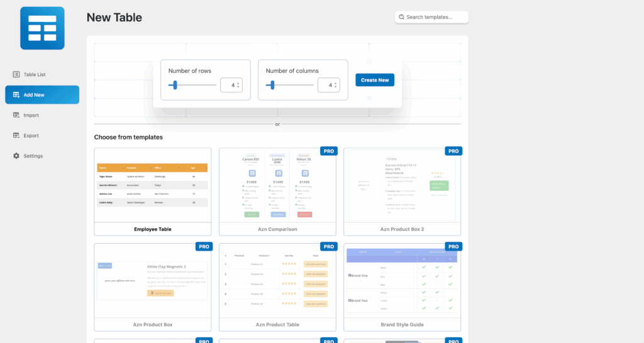Click PRO badge on Azn Comparison
The width and height of the screenshot is (644, 343).
(328, 151)
